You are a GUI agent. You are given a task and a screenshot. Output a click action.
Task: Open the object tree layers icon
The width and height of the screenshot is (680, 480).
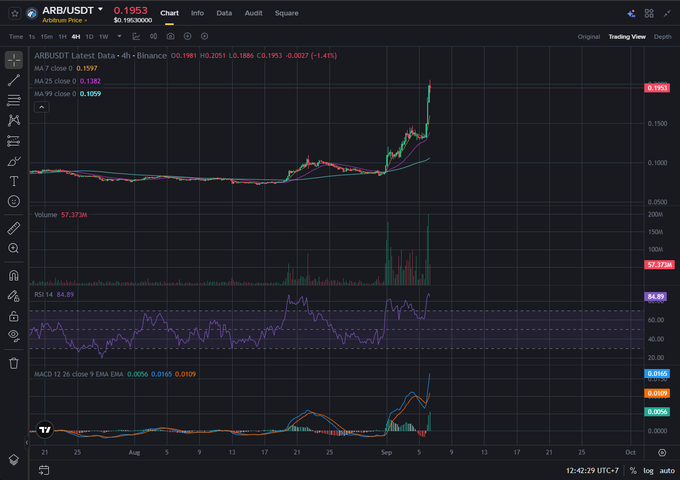[14, 460]
